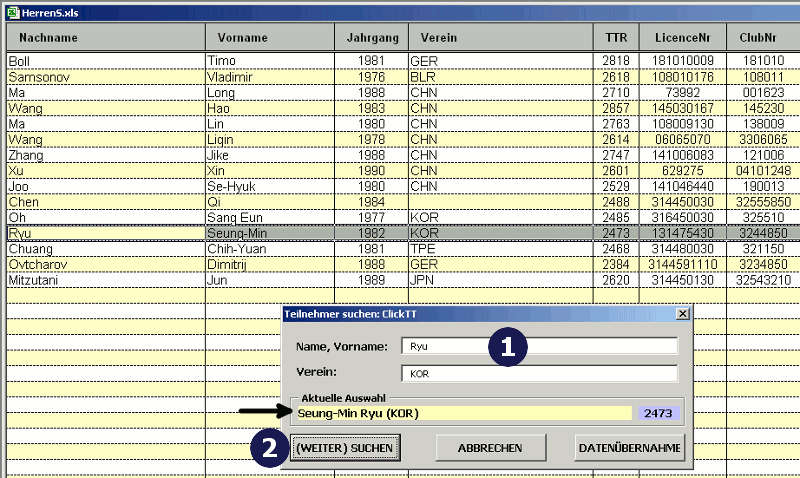Select the Boll surname cell

point(105,61)
